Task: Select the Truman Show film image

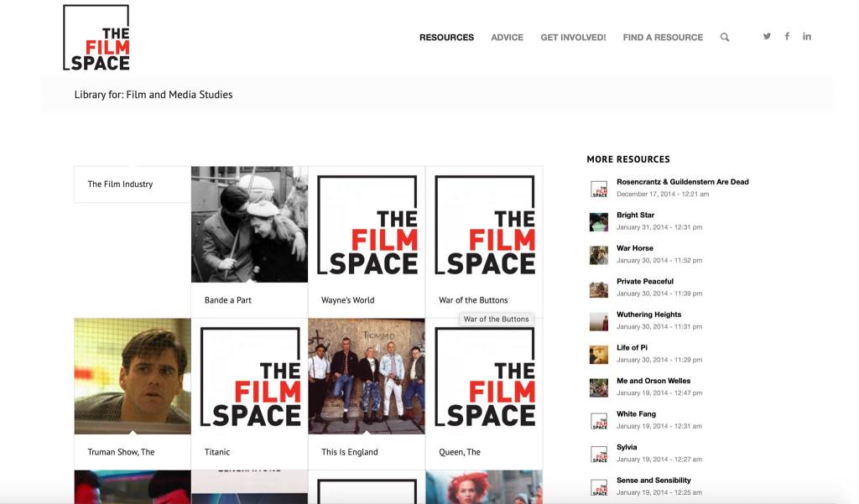Action: (x=133, y=376)
